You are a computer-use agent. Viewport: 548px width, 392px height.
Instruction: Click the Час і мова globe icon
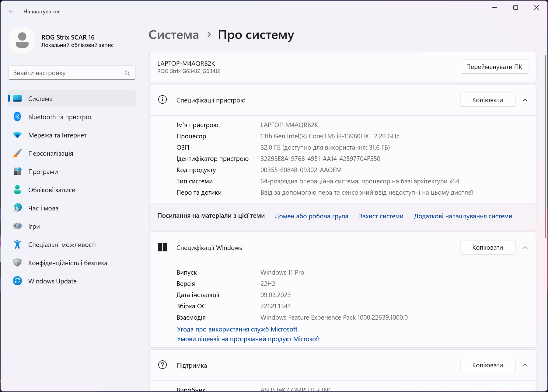coord(17,208)
